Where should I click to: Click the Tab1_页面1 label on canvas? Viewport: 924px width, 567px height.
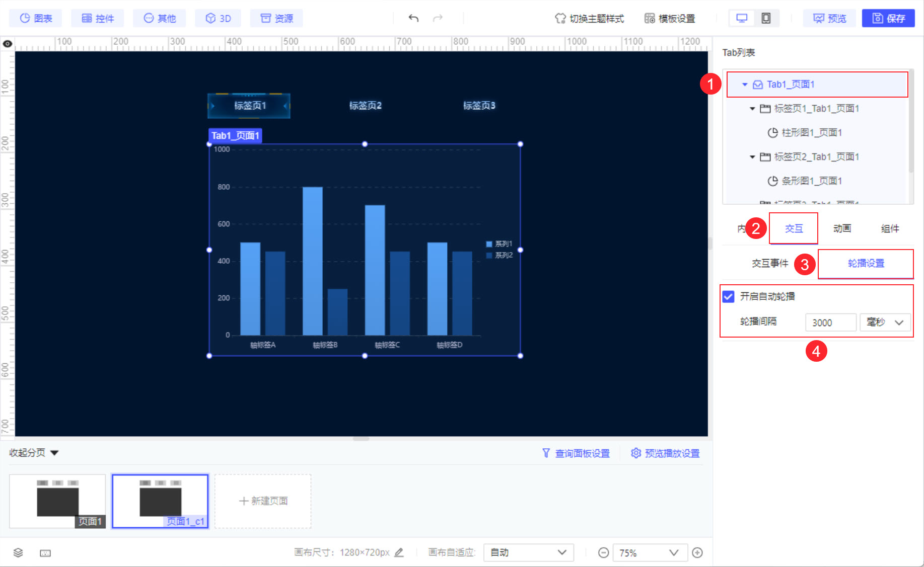click(x=235, y=135)
